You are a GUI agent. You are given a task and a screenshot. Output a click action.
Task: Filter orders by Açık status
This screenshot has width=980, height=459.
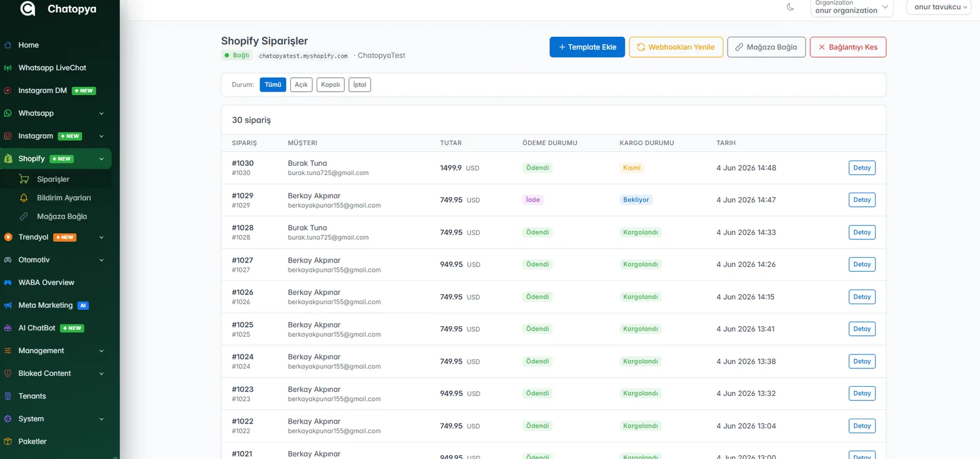coord(301,85)
